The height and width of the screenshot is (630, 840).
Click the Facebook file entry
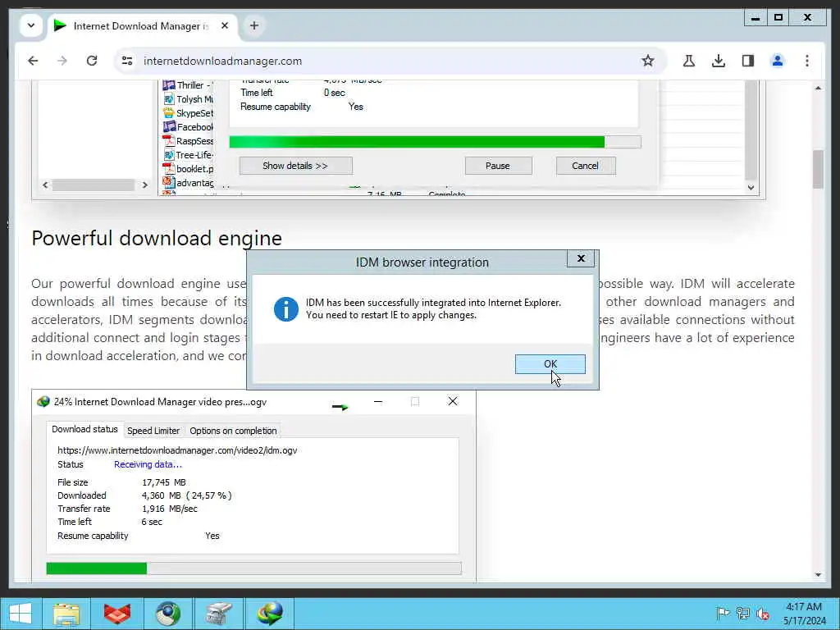pyautogui.click(x=188, y=127)
